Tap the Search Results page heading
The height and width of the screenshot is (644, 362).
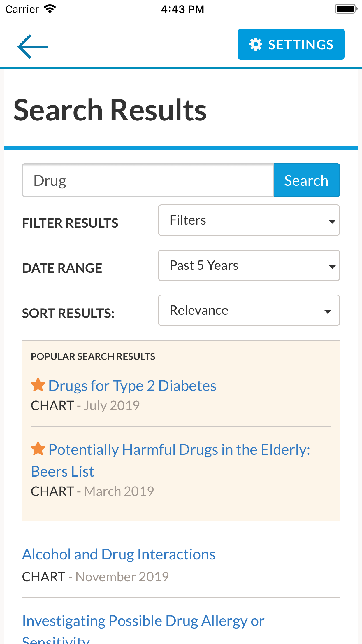110,110
